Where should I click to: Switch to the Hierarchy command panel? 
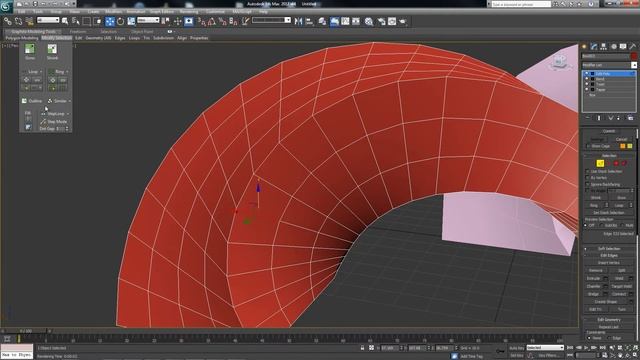tap(604, 47)
